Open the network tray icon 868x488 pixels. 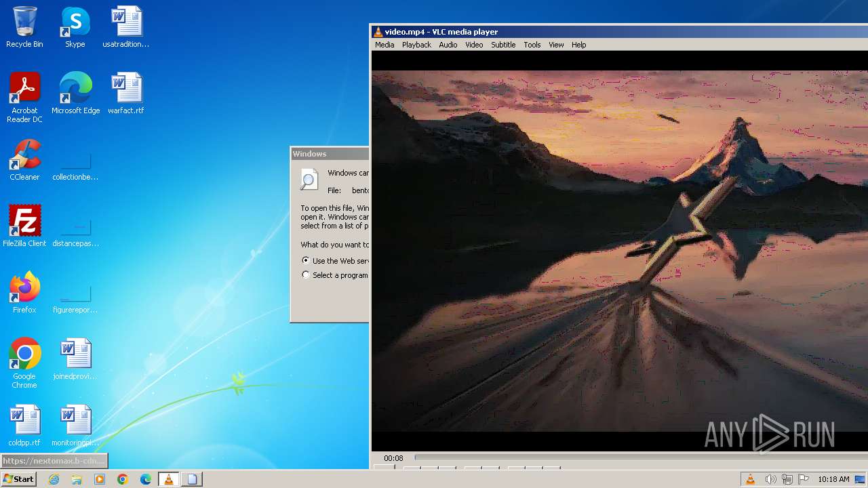[x=787, y=479]
